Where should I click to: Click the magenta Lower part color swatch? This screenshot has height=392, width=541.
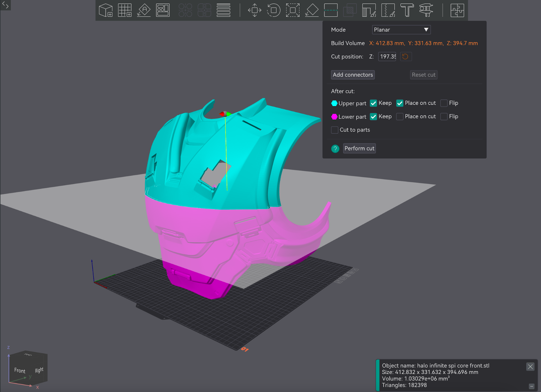[334, 117]
